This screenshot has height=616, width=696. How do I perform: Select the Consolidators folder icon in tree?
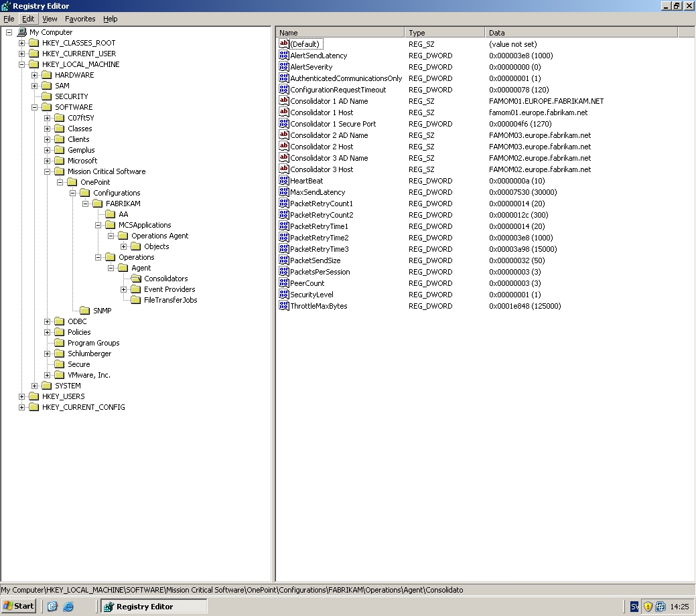coord(137,279)
